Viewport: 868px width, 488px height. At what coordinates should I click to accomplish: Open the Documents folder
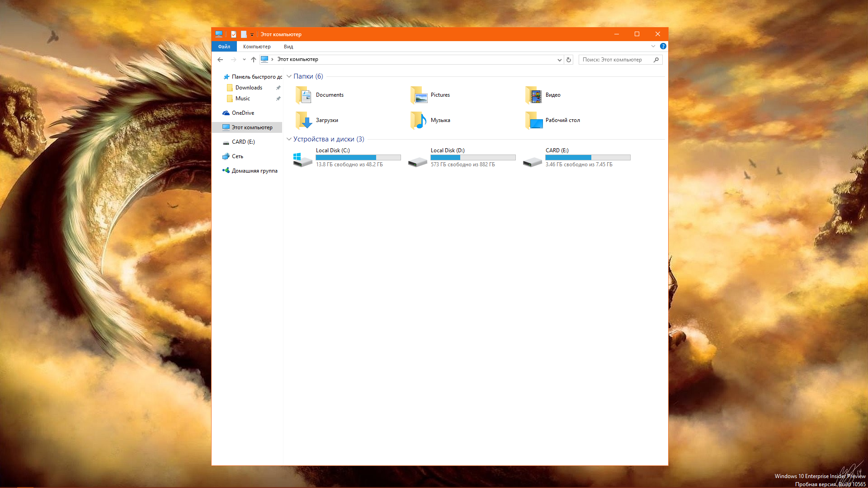point(320,95)
